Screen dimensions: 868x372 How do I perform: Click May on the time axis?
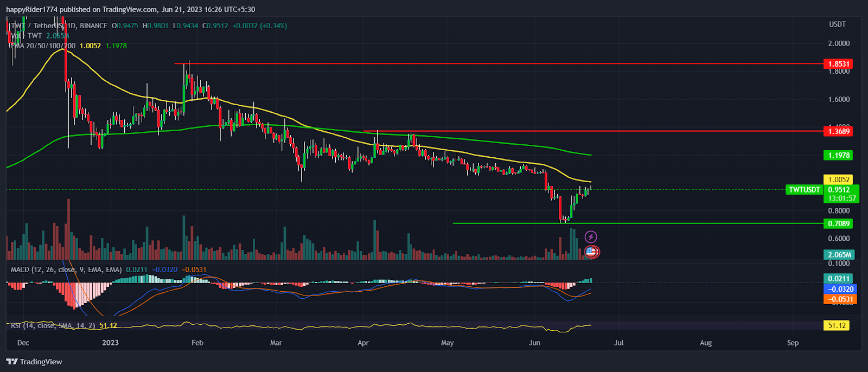[x=448, y=343]
